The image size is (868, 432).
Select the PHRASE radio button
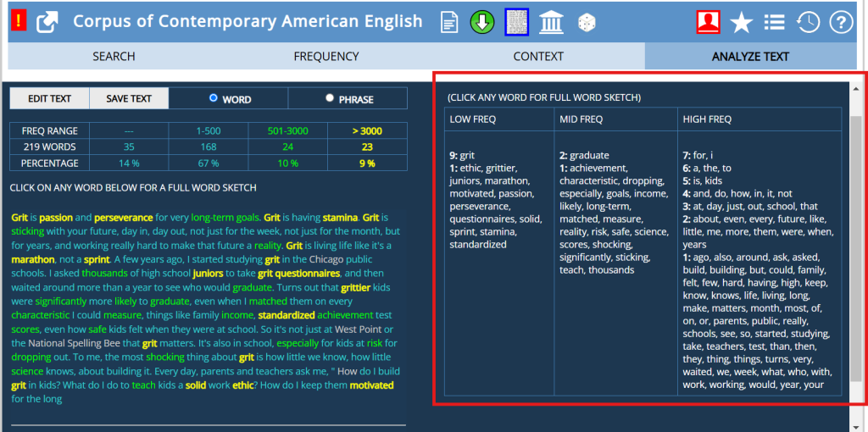[330, 98]
